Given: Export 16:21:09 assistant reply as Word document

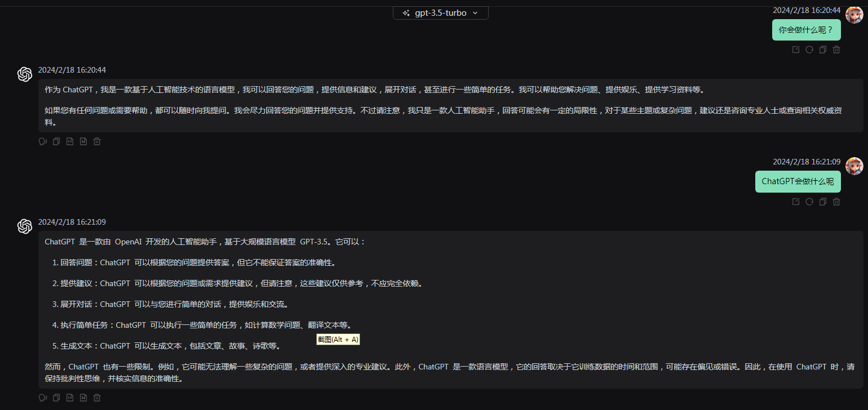Looking at the screenshot, I should 83,398.
